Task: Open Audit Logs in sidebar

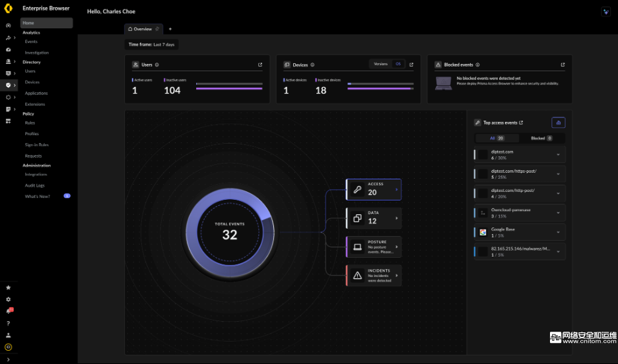Action: tap(35, 185)
